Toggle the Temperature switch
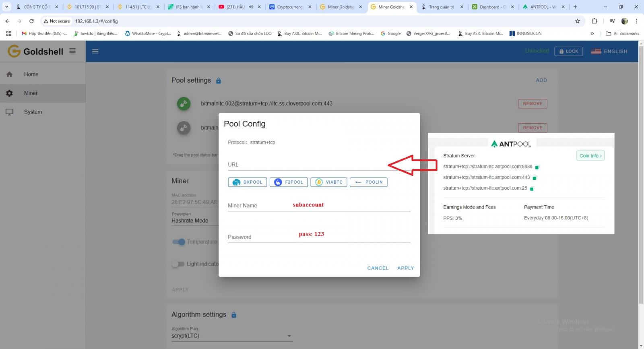644x349 pixels. 178,242
